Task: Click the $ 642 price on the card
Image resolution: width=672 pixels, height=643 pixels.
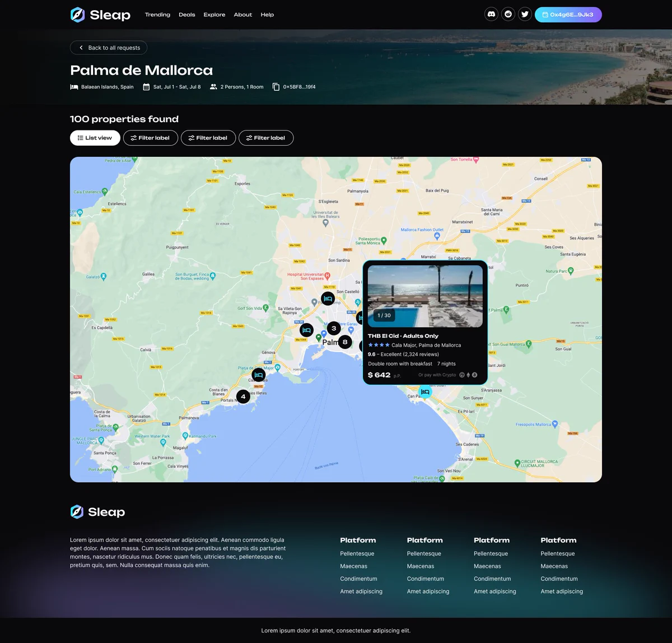Action: click(x=379, y=375)
